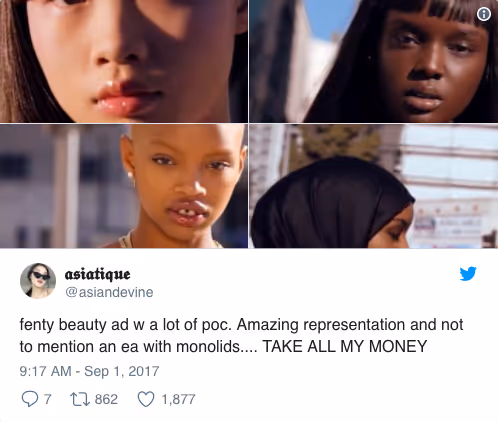
Task: Click the 7 replies count
Action: click(x=48, y=399)
